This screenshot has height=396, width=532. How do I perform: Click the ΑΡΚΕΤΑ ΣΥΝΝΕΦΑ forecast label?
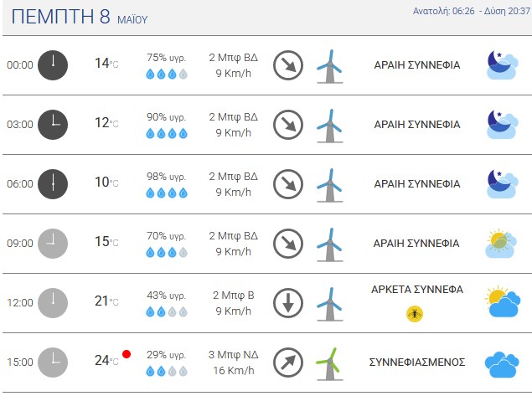click(x=417, y=289)
